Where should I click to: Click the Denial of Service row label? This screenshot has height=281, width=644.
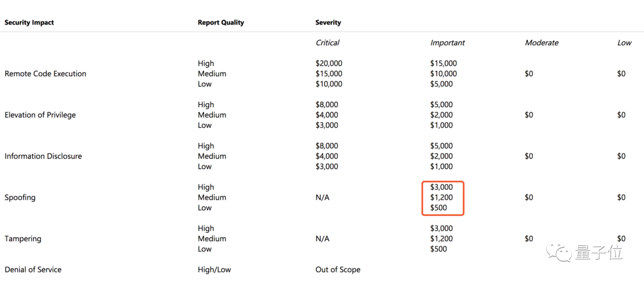(33, 270)
